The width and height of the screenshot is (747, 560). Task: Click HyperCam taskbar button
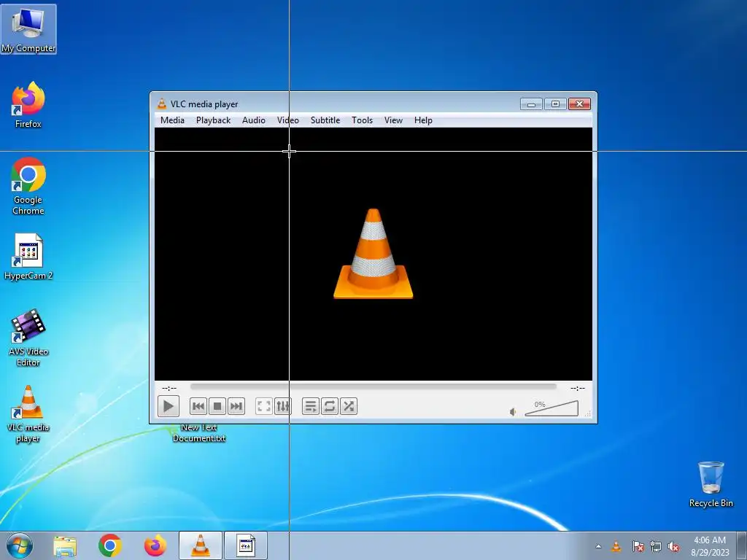tap(246, 545)
